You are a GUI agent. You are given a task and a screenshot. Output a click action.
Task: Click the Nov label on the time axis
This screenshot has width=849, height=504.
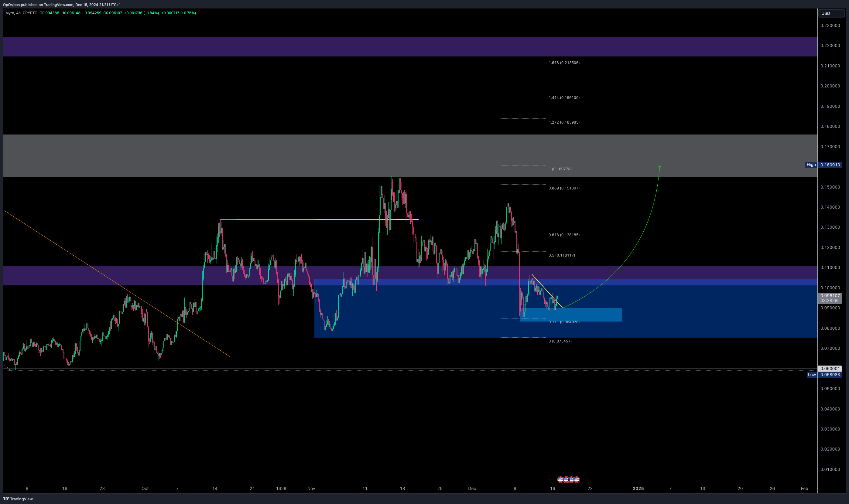click(x=311, y=489)
